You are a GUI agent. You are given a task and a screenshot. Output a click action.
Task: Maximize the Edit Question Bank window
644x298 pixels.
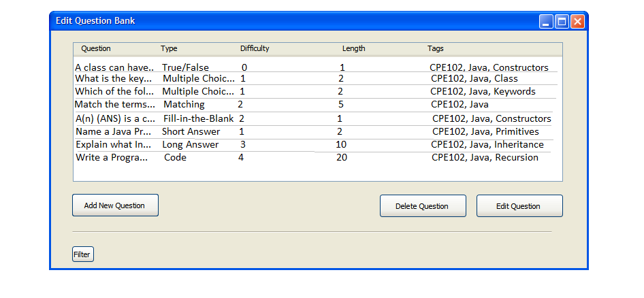click(562, 22)
